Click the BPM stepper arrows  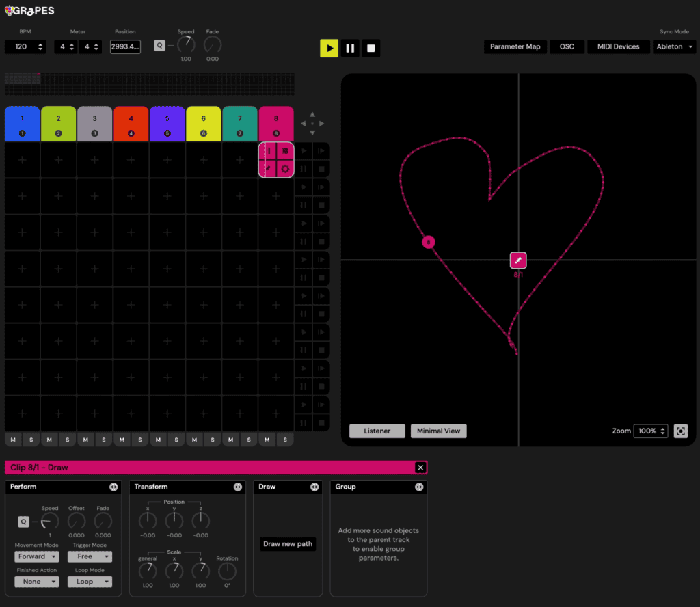click(x=40, y=46)
